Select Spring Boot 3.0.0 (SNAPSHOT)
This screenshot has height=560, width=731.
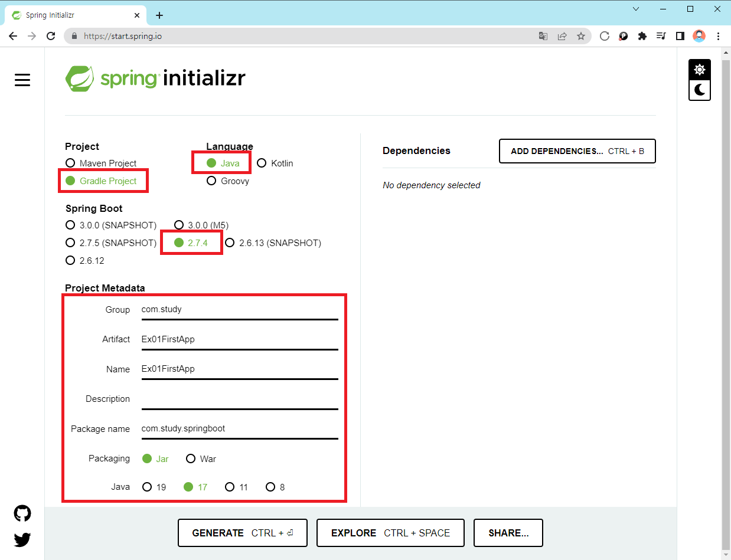pyautogui.click(x=111, y=225)
